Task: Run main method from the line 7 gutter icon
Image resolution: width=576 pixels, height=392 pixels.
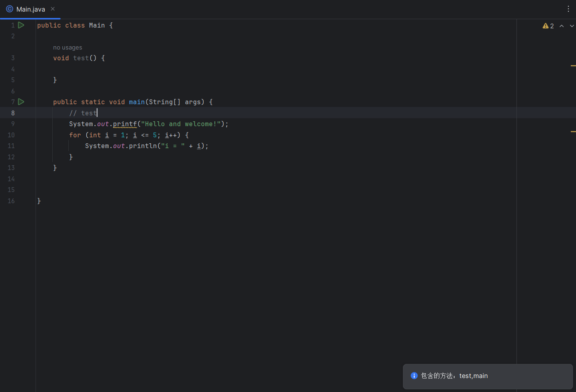Action: click(21, 102)
